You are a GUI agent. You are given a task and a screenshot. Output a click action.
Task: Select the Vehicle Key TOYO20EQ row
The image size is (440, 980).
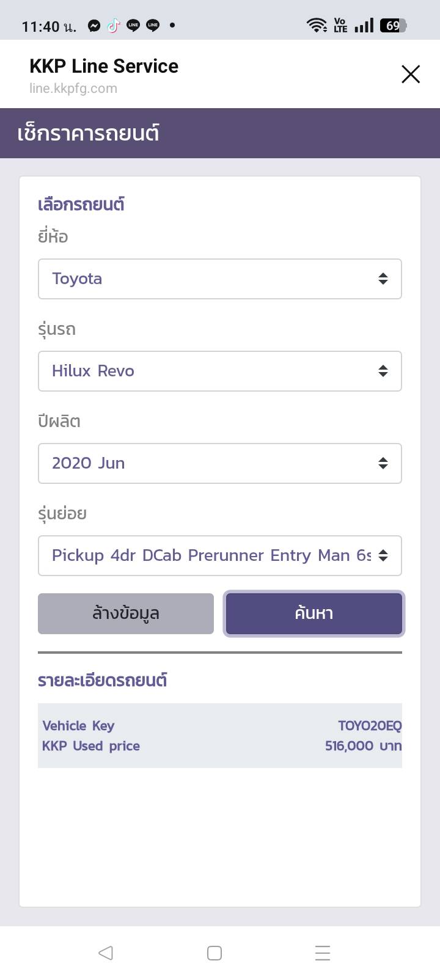coord(220,725)
